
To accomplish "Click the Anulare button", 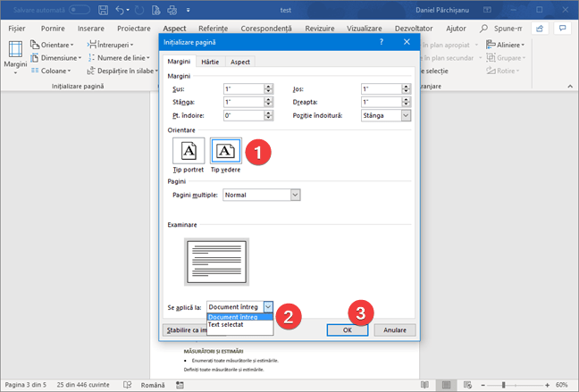I will coord(395,330).
